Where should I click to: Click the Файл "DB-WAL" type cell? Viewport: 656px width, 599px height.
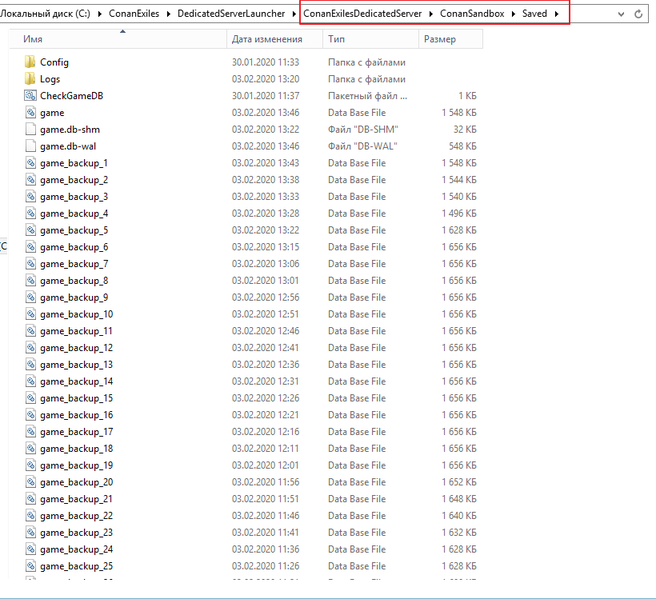tap(363, 146)
